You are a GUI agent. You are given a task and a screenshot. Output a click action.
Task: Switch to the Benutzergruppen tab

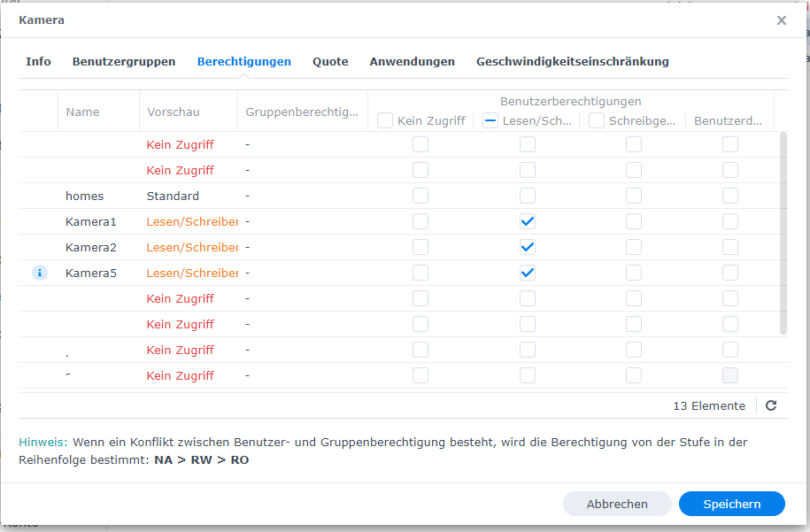coord(124,61)
